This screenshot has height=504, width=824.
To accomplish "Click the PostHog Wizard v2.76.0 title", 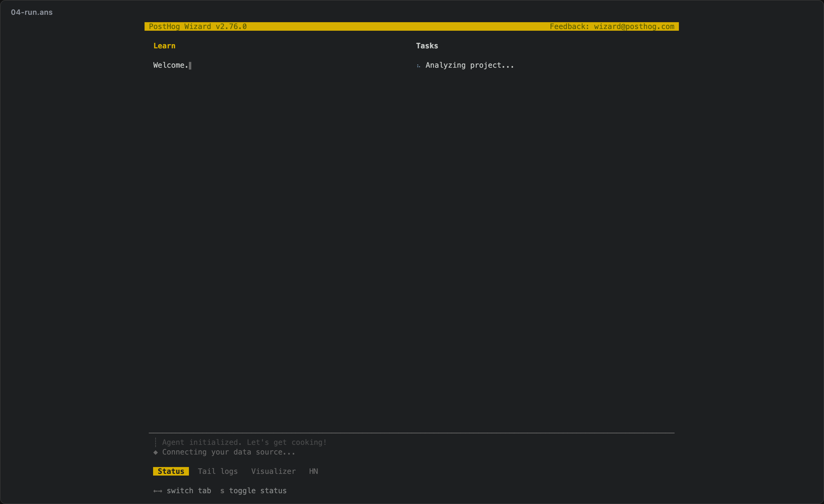I will [x=198, y=26].
